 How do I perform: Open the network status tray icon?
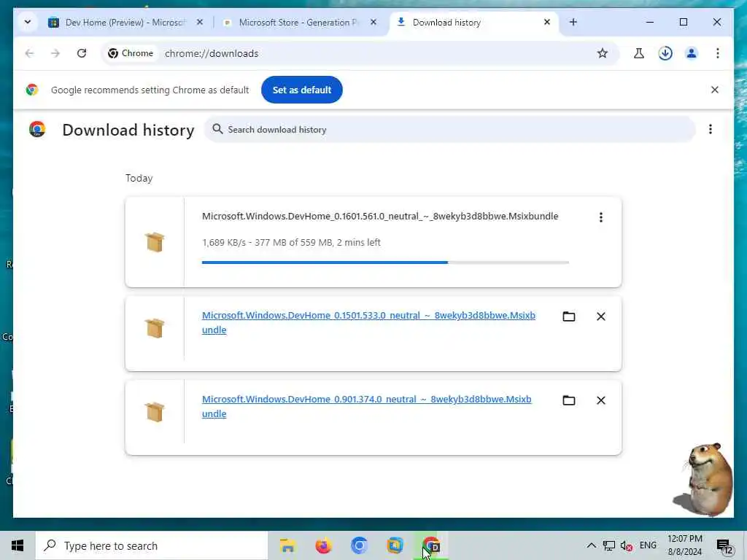click(x=608, y=545)
